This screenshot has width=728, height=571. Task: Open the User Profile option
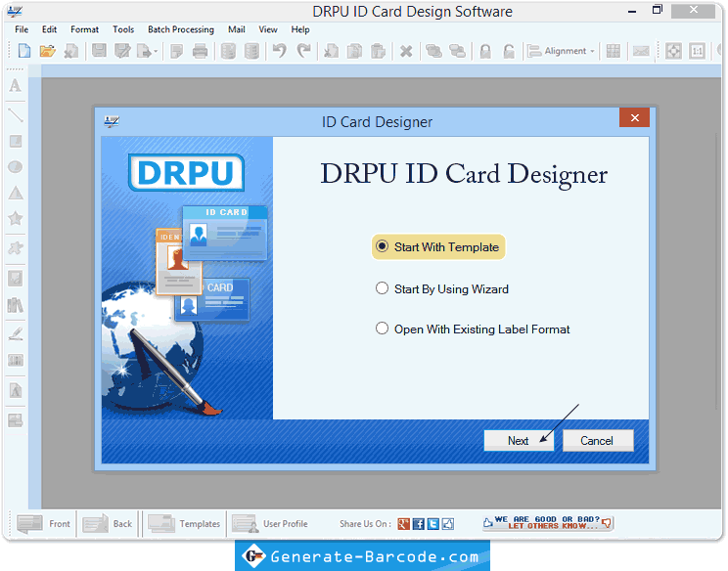tap(270, 524)
